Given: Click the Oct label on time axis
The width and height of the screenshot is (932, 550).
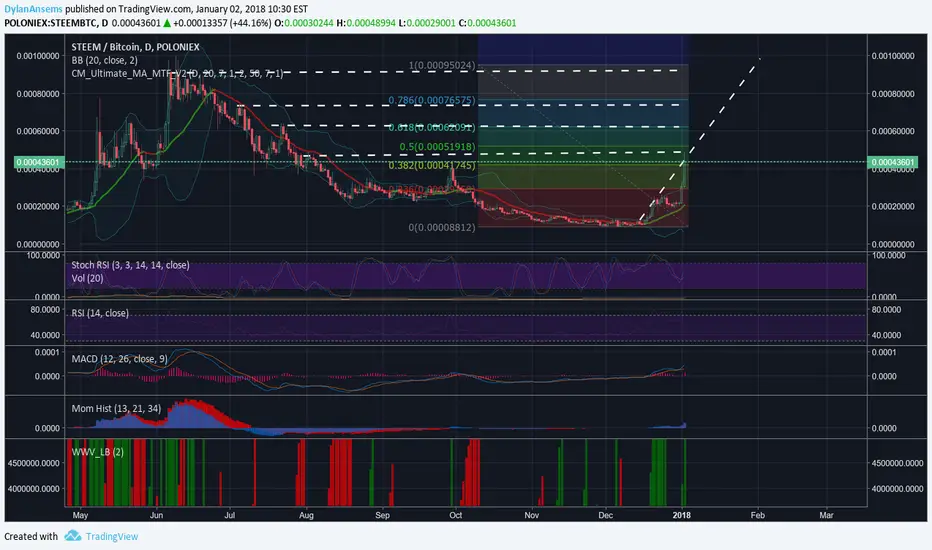Looking at the screenshot, I should pyautogui.click(x=455, y=515).
